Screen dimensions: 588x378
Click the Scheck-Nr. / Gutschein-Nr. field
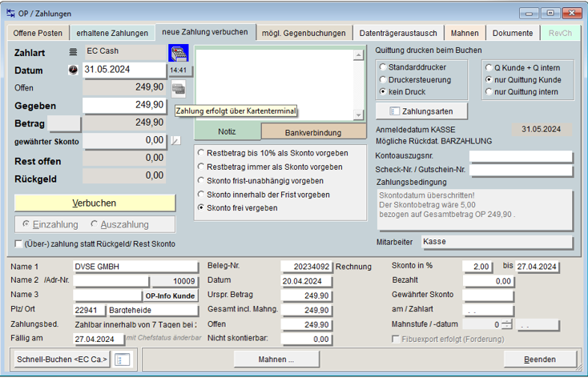pyautogui.click(x=521, y=171)
